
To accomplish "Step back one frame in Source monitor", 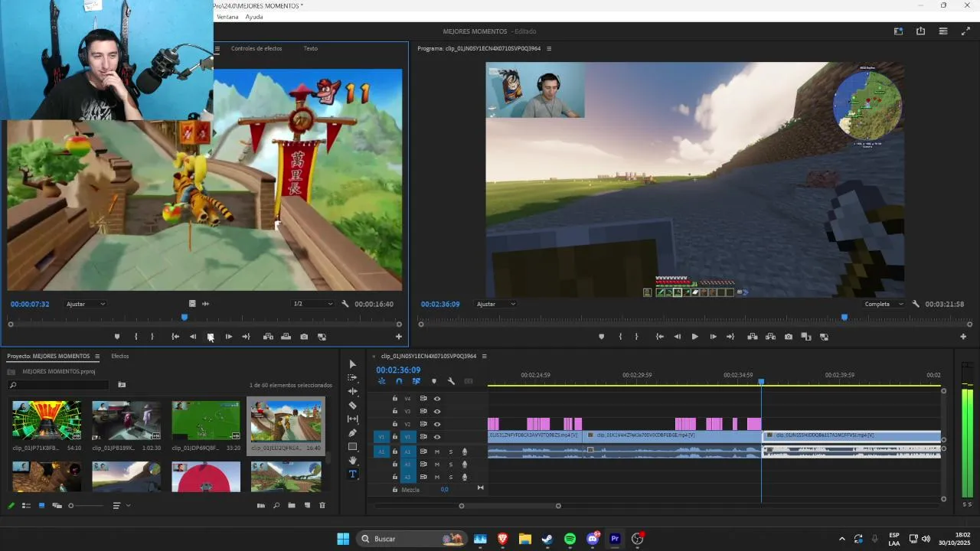I will pyautogui.click(x=193, y=337).
